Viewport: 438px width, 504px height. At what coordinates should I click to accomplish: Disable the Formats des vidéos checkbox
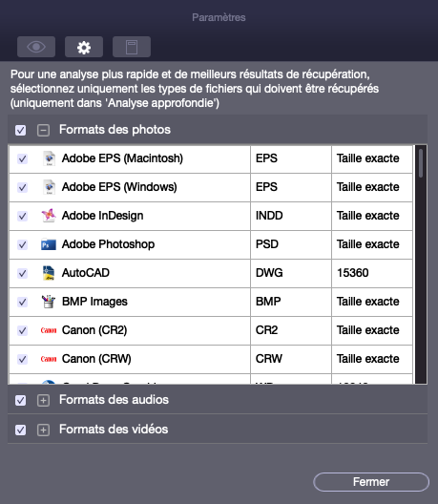21,430
